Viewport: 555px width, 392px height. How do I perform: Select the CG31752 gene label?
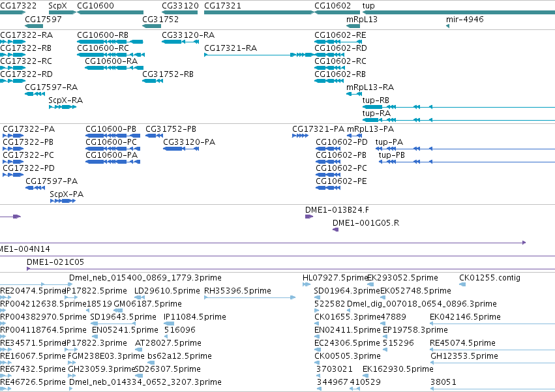pyautogui.click(x=160, y=19)
